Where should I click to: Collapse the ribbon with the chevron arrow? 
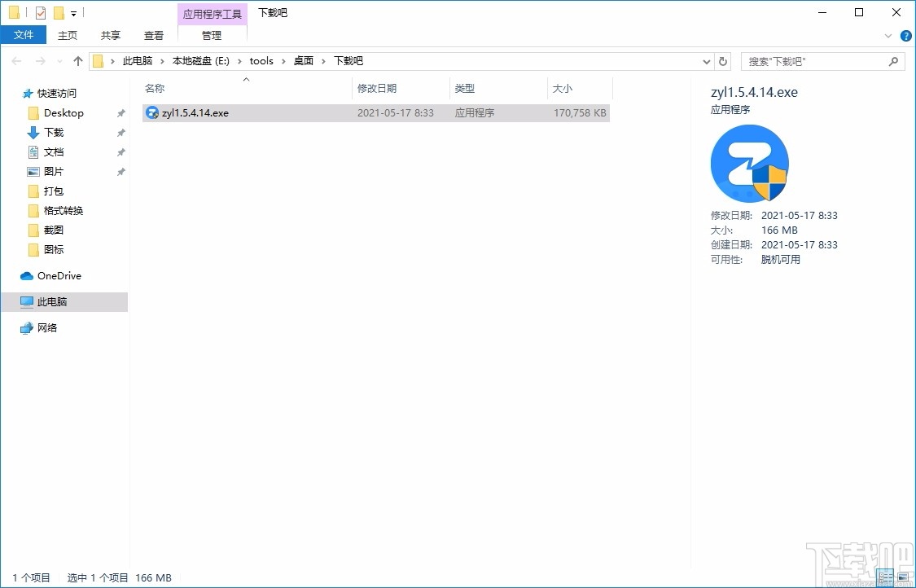click(x=888, y=35)
